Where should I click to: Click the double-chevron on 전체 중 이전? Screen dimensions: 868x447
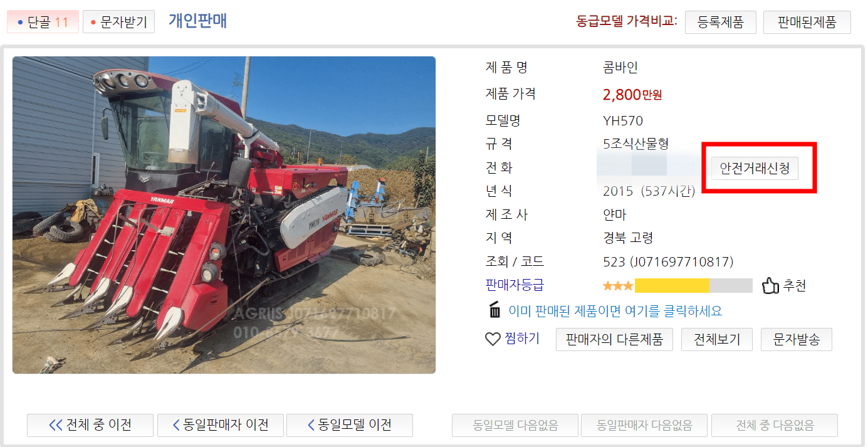(56, 425)
